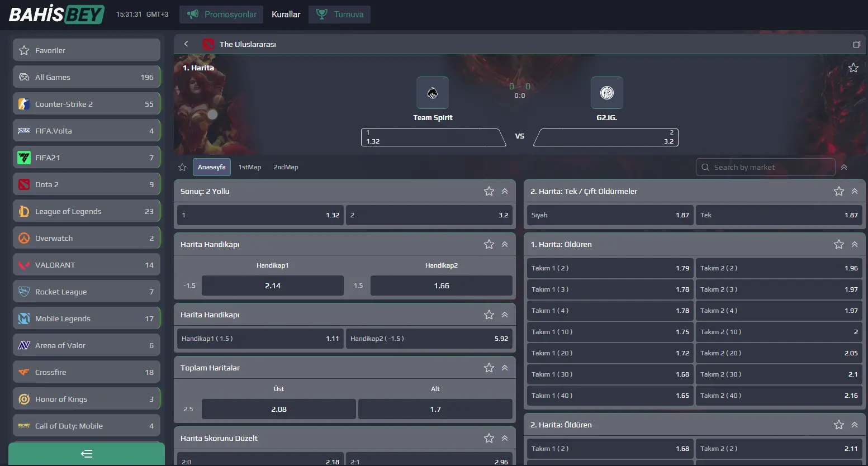Viewport: 868px width, 466px height.
Task: Click the VALORANT game icon
Action: tap(24, 265)
